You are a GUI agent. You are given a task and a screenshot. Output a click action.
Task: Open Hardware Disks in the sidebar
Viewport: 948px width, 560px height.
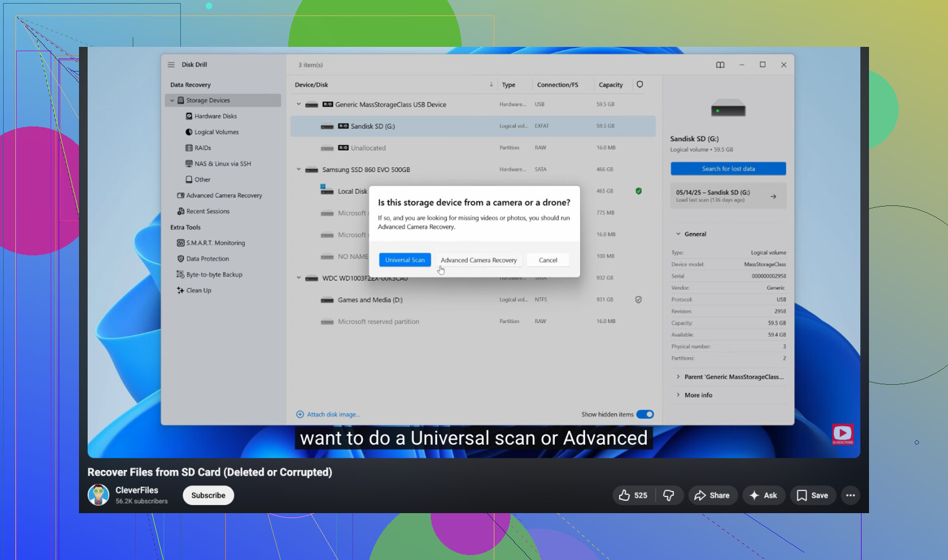[x=215, y=117]
